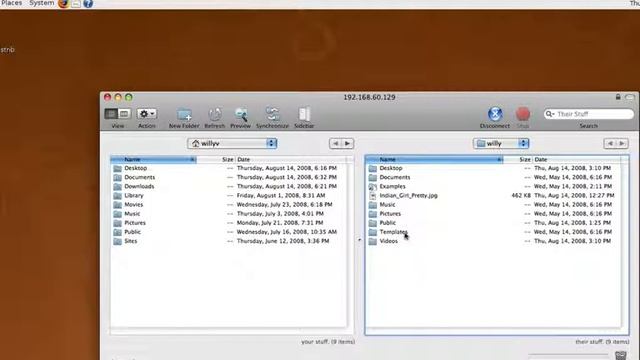640x360 pixels.
Task: Click the 462 KB size value
Action: pos(521,196)
